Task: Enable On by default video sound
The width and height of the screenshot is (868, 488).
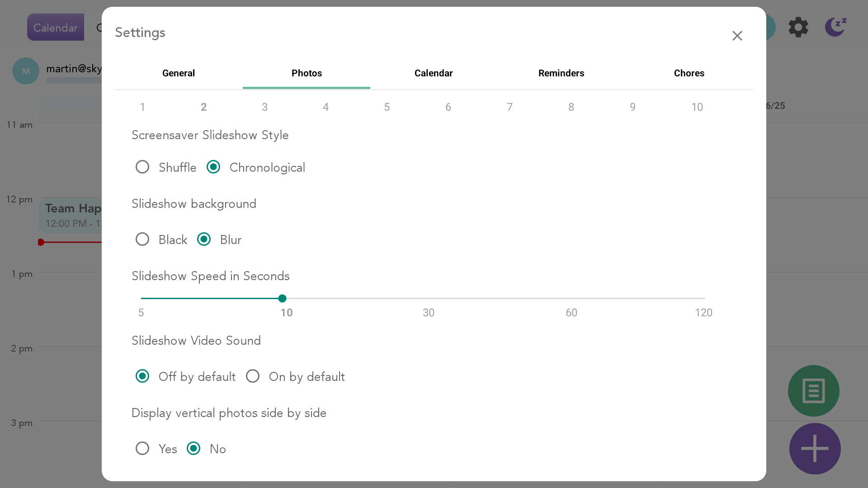Action: 253,376
